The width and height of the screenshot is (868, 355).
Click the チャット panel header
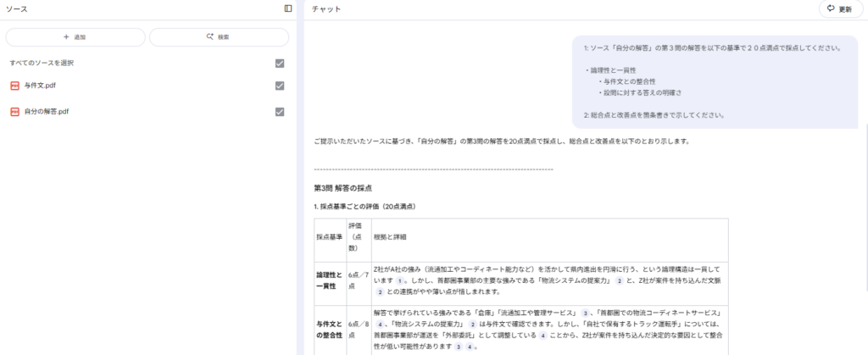pyautogui.click(x=327, y=9)
